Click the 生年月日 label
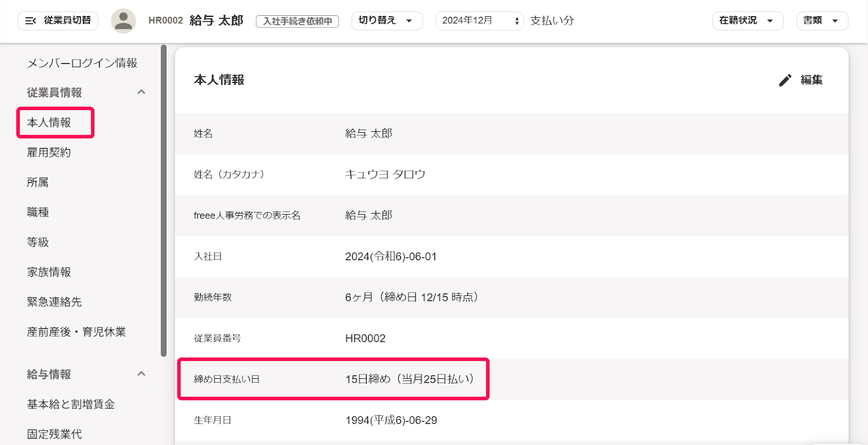This screenshot has width=868, height=445. (213, 420)
